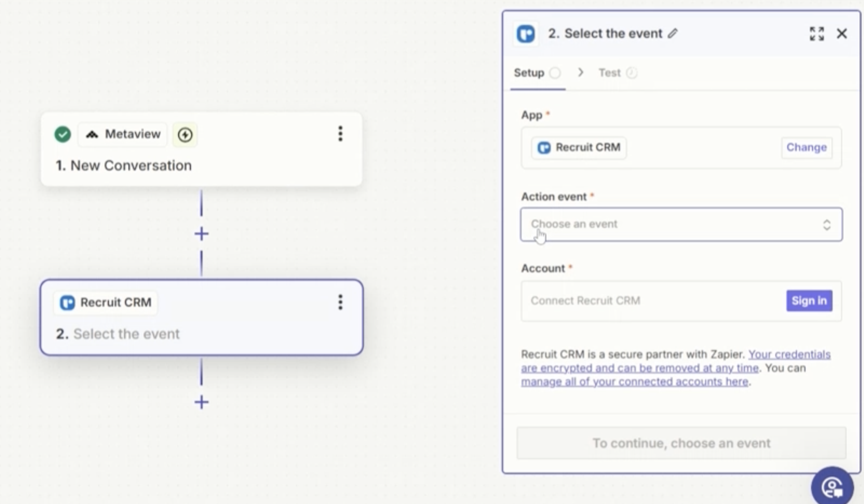864x504 pixels.
Task: Click the pencil icon to rename step
Action: (673, 34)
